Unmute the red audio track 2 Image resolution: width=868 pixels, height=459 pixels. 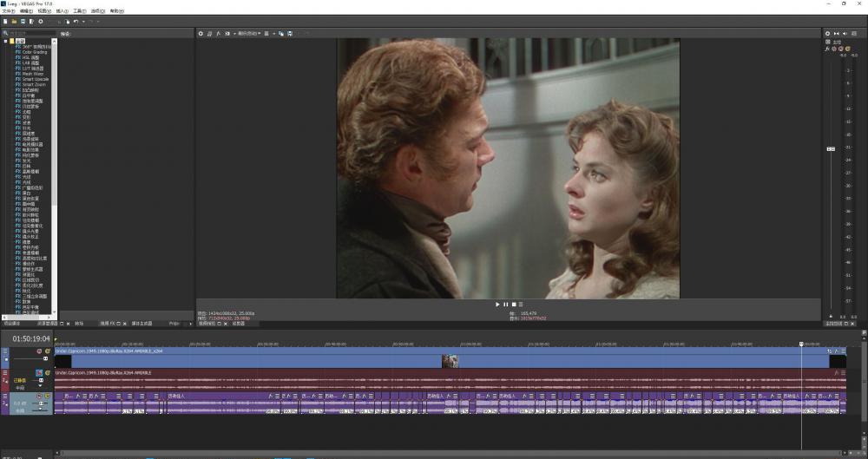tap(39, 373)
